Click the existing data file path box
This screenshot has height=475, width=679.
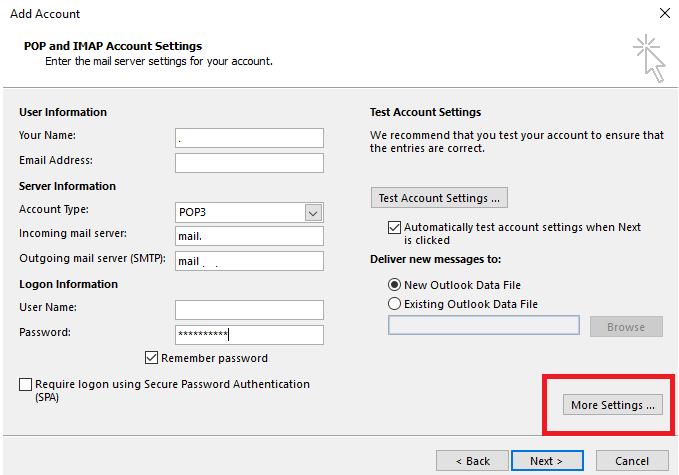coord(483,326)
